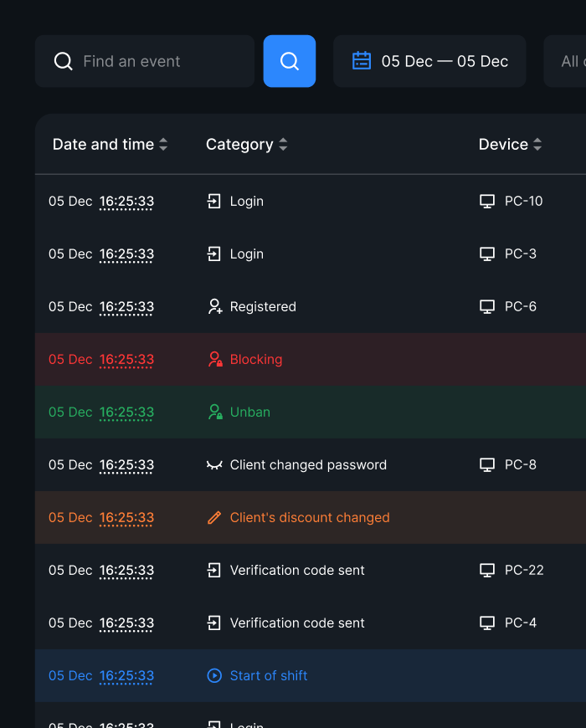Select the red Blocking event icon
Image resolution: width=586 pixels, height=728 pixels.
pyautogui.click(x=214, y=359)
